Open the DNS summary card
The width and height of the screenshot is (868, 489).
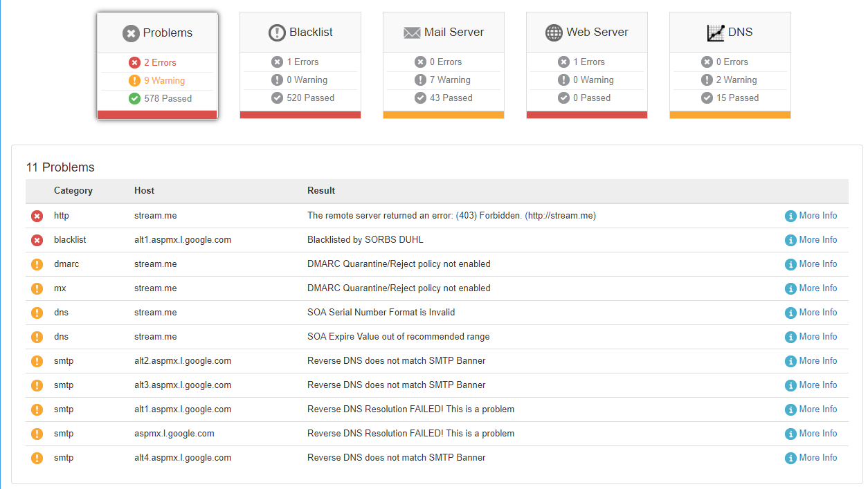730,66
